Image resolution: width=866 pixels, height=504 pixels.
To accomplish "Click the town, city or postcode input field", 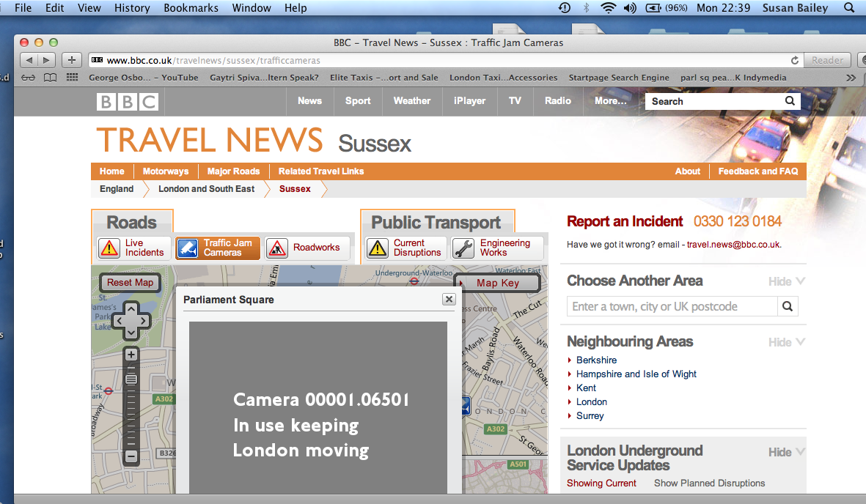I will click(x=671, y=306).
